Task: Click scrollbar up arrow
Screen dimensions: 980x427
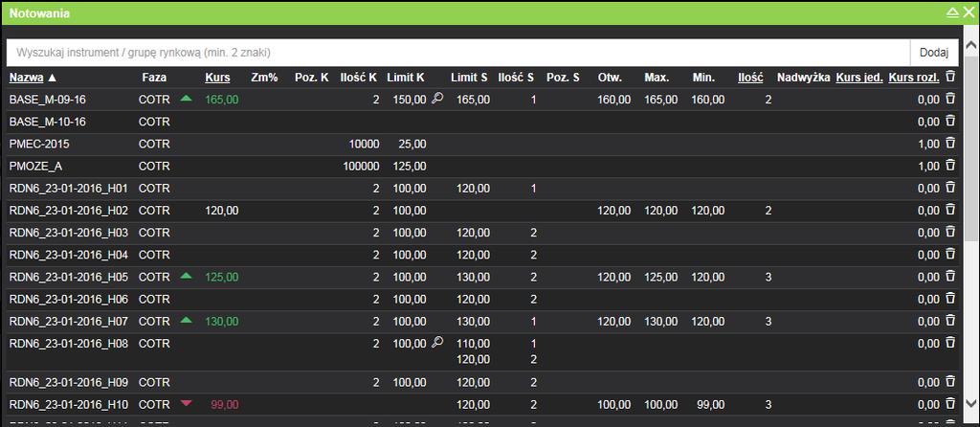Action: point(971,46)
